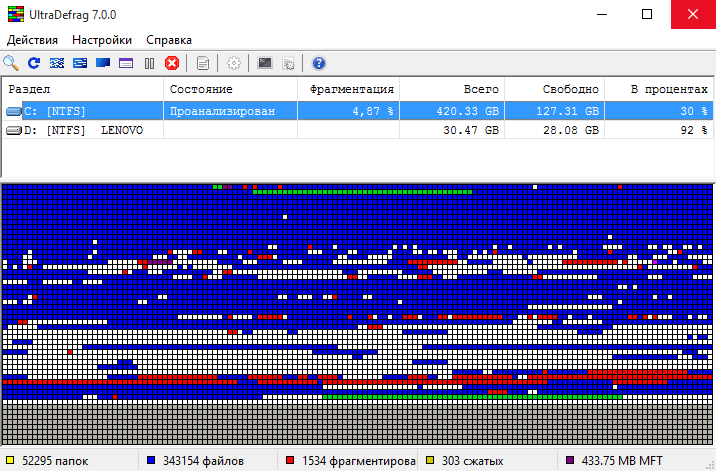Optimize MFT using the purple window icon
The height and width of the screenshot is (471, 716).
(126, 63)
